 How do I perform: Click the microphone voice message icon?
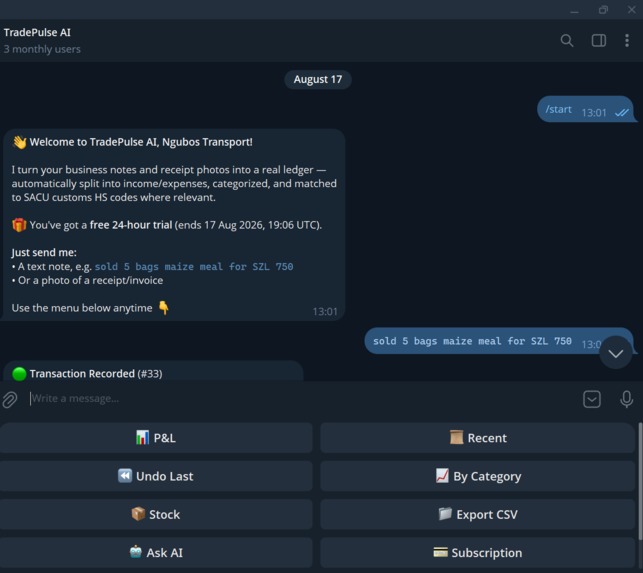(626, 399)
